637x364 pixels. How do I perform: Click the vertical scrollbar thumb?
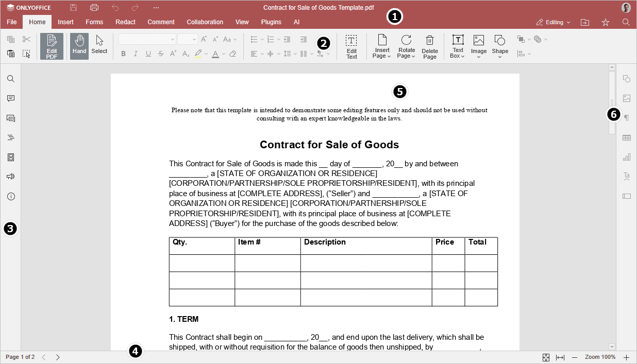[x=612, y=102]
